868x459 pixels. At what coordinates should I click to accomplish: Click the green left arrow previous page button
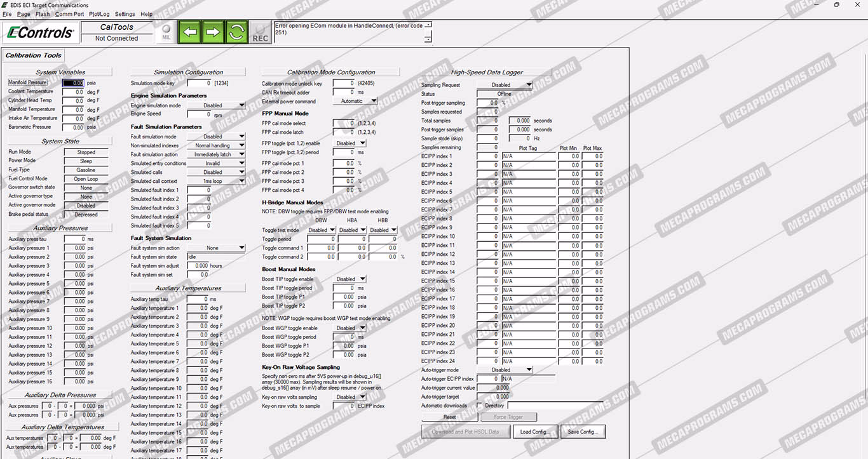pyautogui.click(x=189, y=32)
